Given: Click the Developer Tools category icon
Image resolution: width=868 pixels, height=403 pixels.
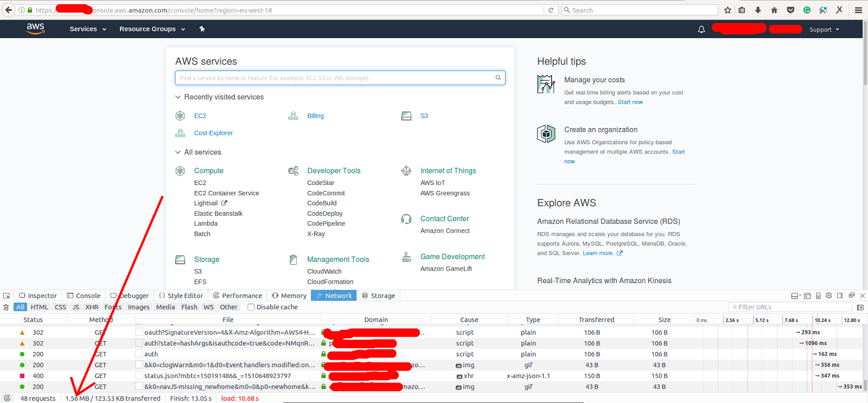Looking at the screenshot, I should click(293, 171).
